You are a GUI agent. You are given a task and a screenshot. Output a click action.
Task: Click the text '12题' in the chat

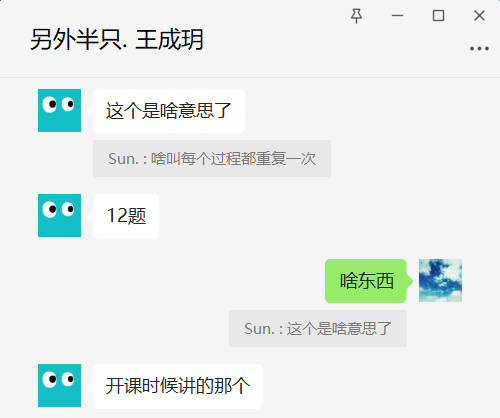(x=126, y=216)
